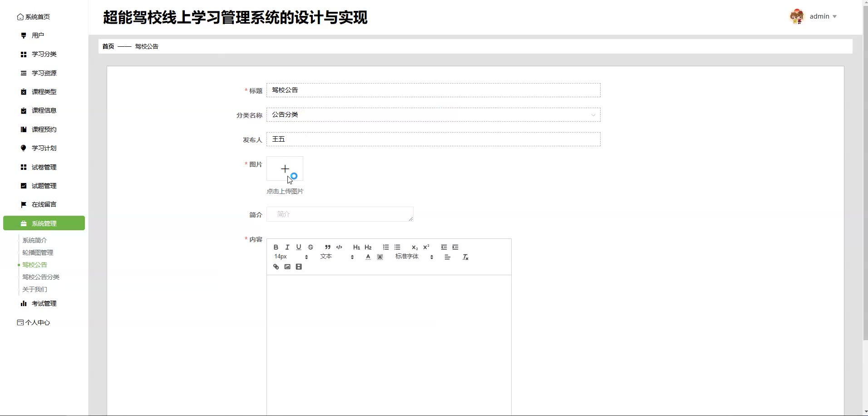This screenshot has height=416, width=868.
Task: Toggle italic formatting in the editor
Action: [287, 247]
